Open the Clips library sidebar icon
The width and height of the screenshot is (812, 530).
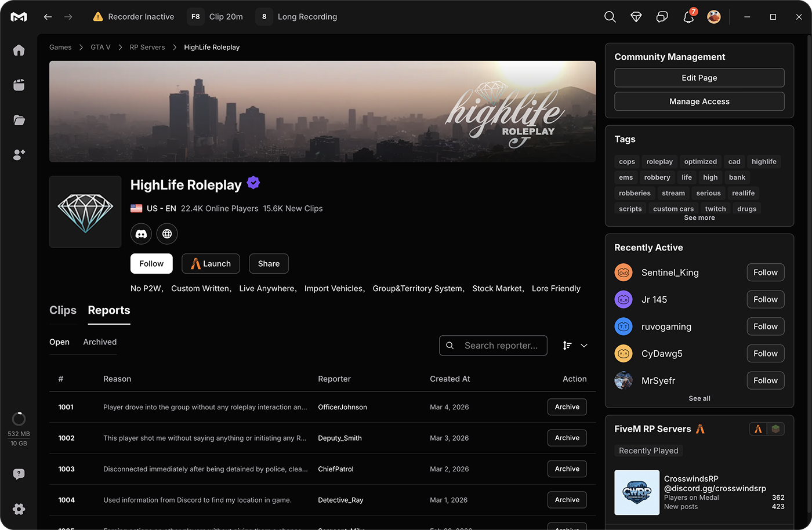point(19,85)
